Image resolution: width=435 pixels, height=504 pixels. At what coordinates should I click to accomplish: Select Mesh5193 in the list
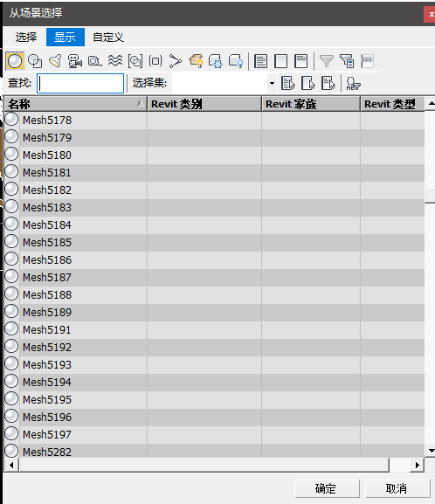[x=47, y=364]
